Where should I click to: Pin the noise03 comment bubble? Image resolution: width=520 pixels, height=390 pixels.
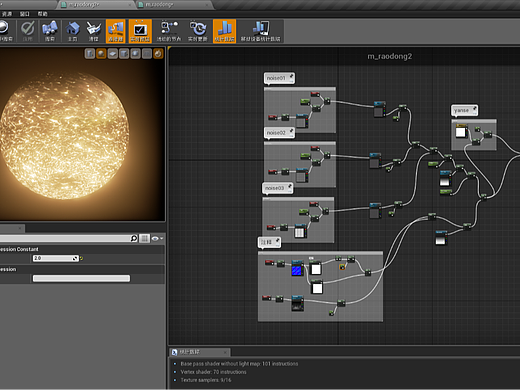point(289,187)
